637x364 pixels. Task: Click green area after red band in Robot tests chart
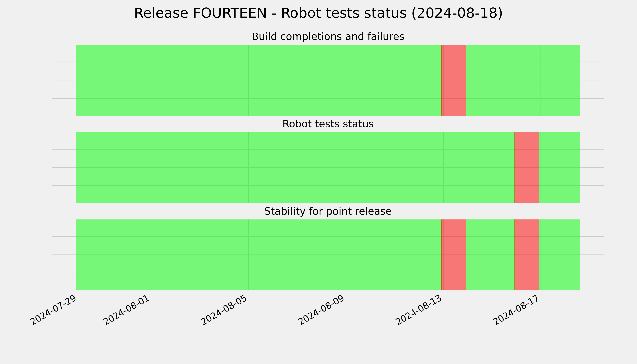[559, 167]
